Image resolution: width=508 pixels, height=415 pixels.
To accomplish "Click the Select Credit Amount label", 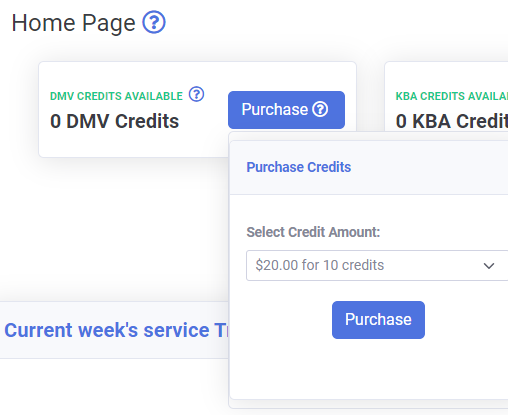I will pos(313,232).
